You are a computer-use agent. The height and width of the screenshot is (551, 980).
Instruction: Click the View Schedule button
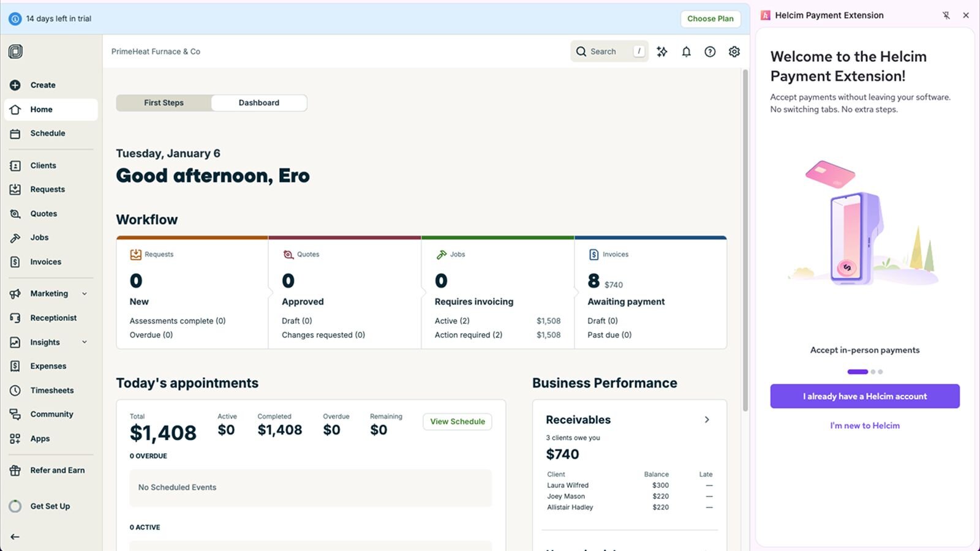[x=457, y=422]
